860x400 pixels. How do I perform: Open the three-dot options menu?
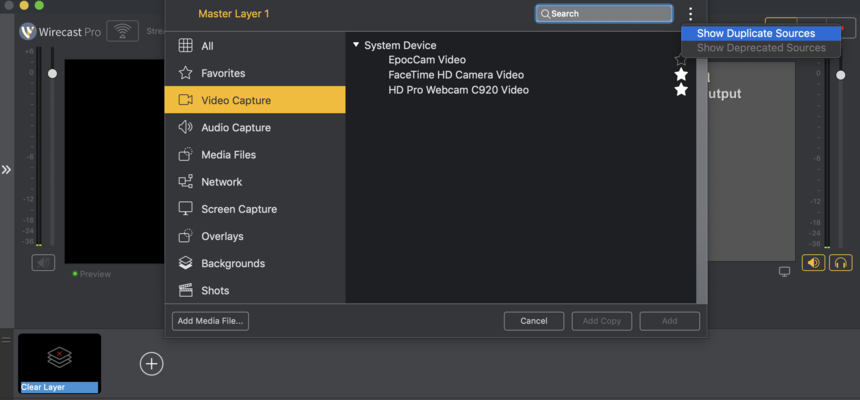coord(691,14)
